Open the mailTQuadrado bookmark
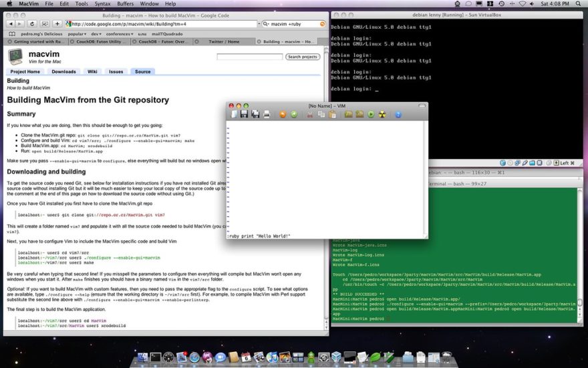This screenshot has width=588, height=368. tap(167, 34)
